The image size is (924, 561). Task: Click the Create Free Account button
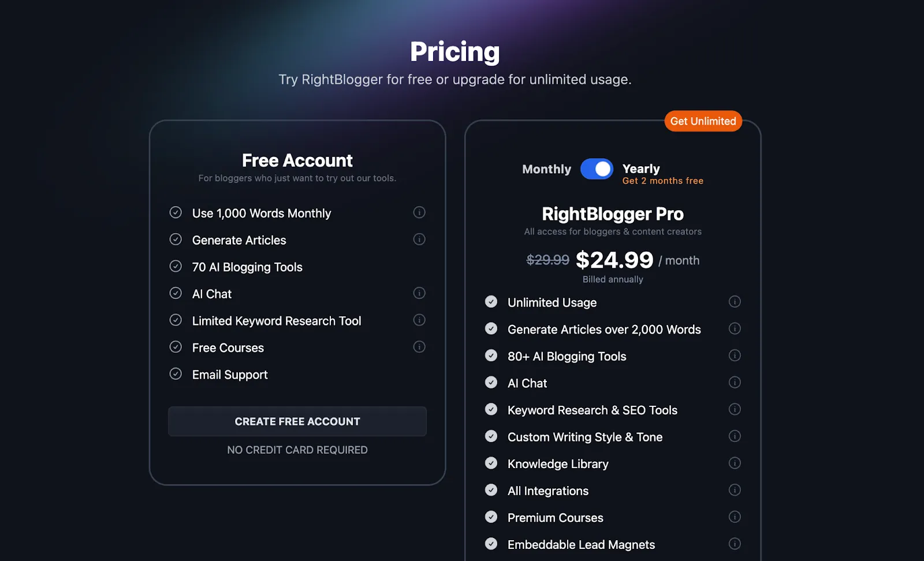tap(297, 422)
